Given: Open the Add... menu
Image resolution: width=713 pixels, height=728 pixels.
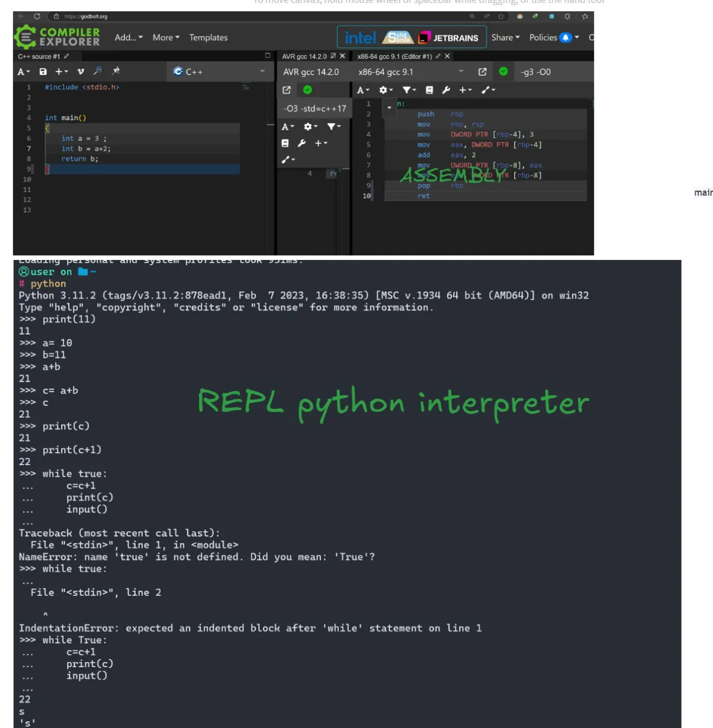Looking at the screenshot, I should (x=128, y=38).
